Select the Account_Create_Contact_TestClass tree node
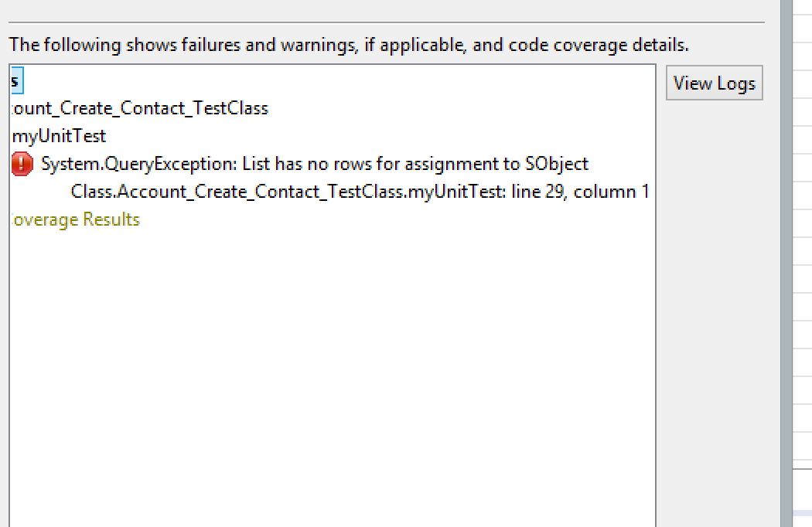The height and width of the screenshot is (527, 812). 141,108
